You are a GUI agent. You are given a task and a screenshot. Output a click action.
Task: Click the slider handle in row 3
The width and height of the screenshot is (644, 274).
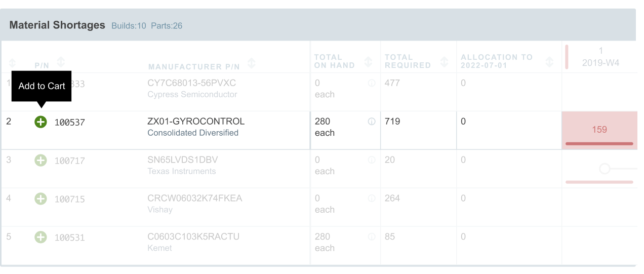[x=605, y=169]
